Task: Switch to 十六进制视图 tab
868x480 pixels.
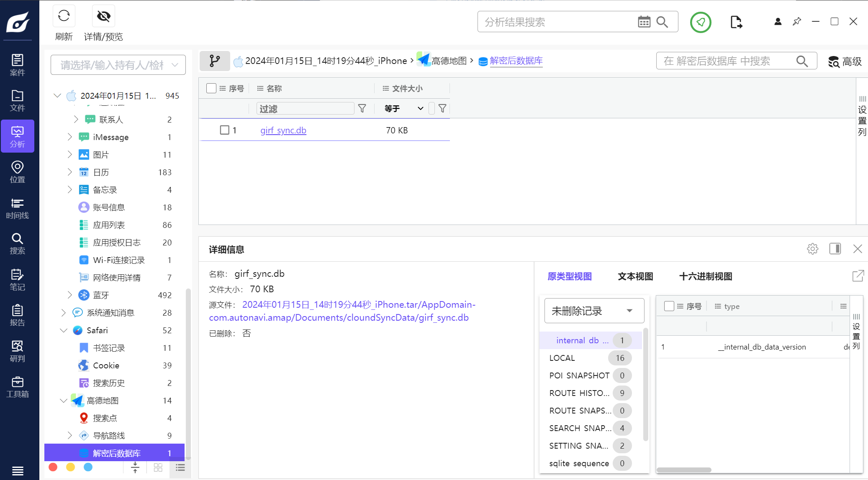Action: (x=705, y=276)
